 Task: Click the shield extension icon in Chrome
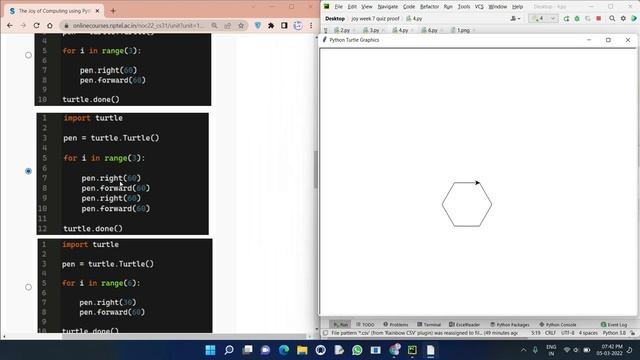(258, 25)
